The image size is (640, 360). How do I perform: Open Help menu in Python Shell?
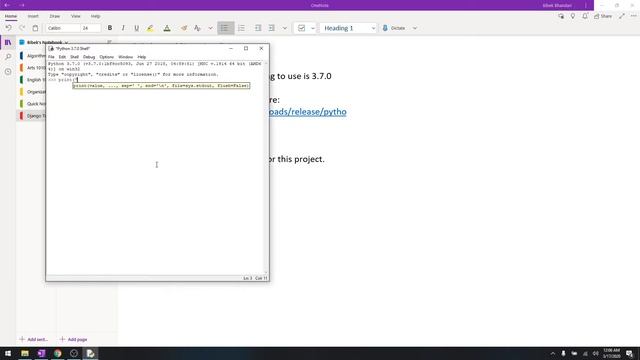point(142,57)
